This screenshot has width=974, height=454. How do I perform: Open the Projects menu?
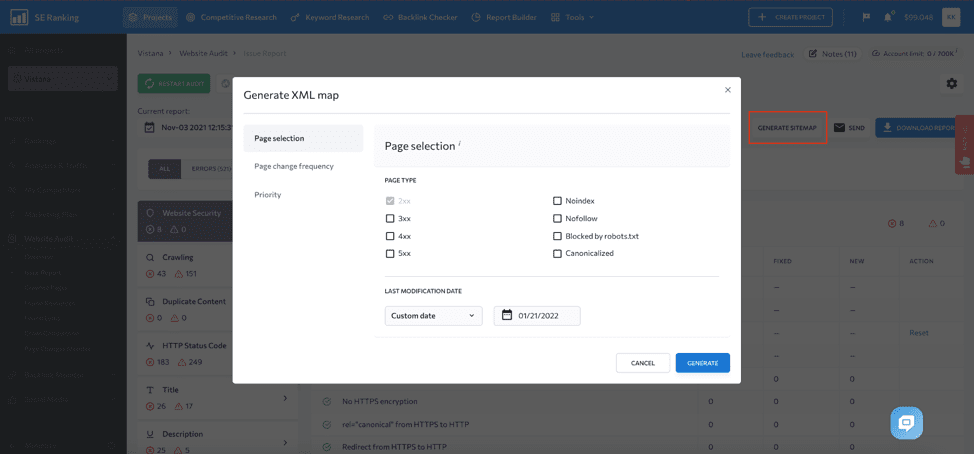[x=150, y=17]
